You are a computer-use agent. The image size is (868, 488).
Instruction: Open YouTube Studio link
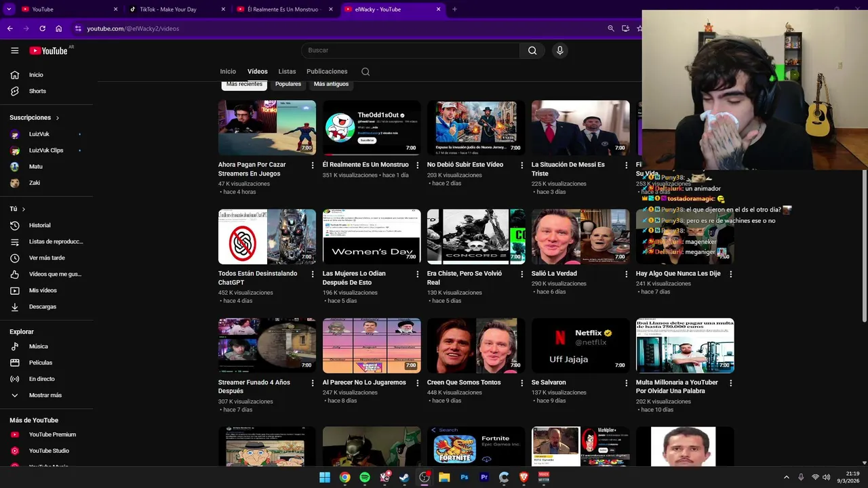47,451
